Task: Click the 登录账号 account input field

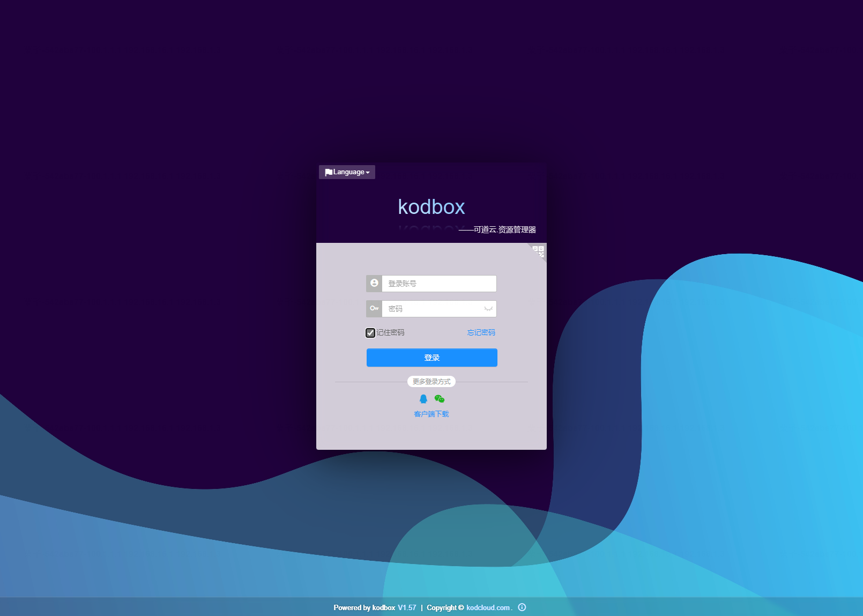Action: [x=440, y=283]
